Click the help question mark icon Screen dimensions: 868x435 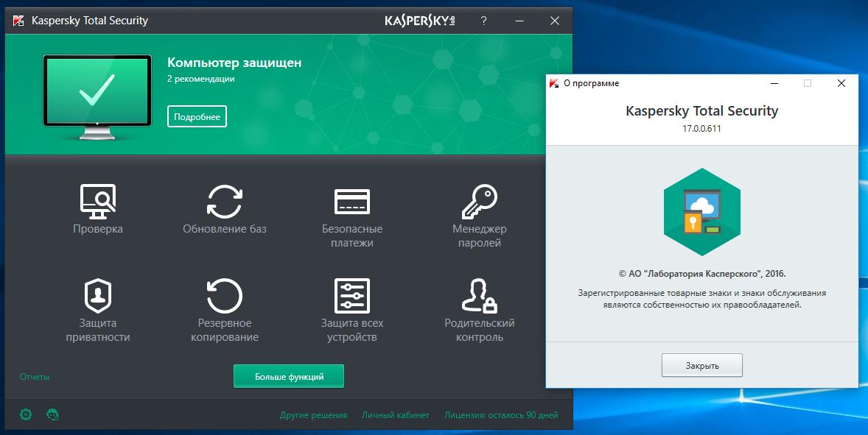tap(484, 21)
